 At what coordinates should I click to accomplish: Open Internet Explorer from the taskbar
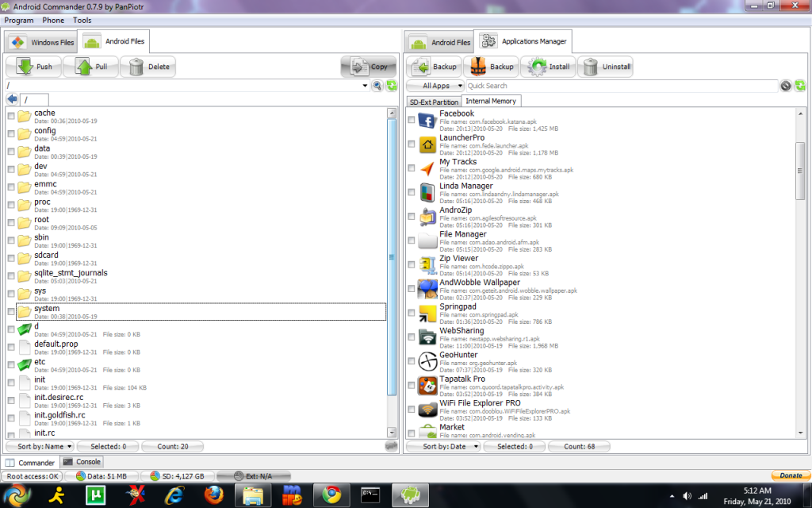(174, 495)
